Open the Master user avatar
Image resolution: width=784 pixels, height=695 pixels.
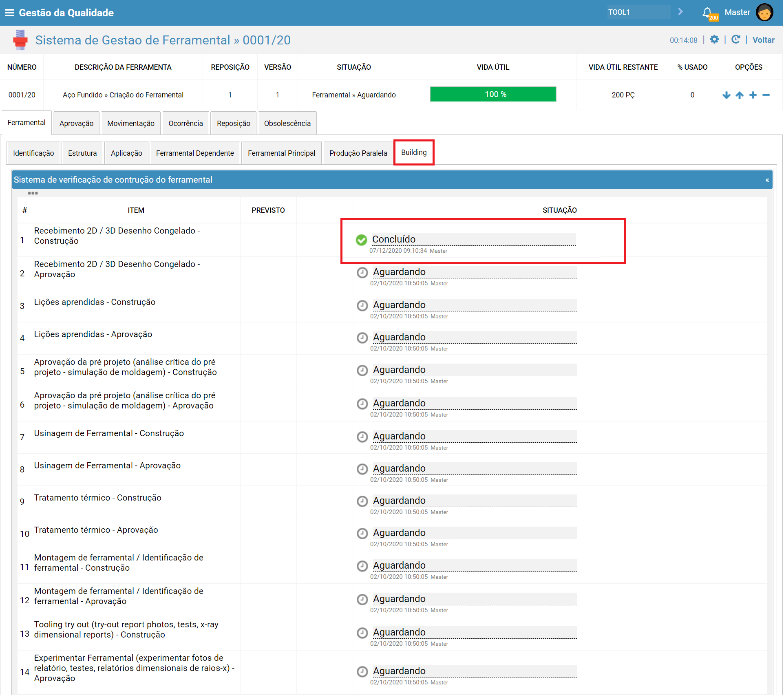click(x=765, y=13)
